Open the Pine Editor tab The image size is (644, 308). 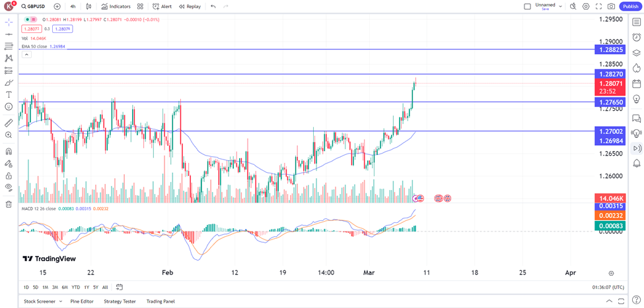point(82,301)
